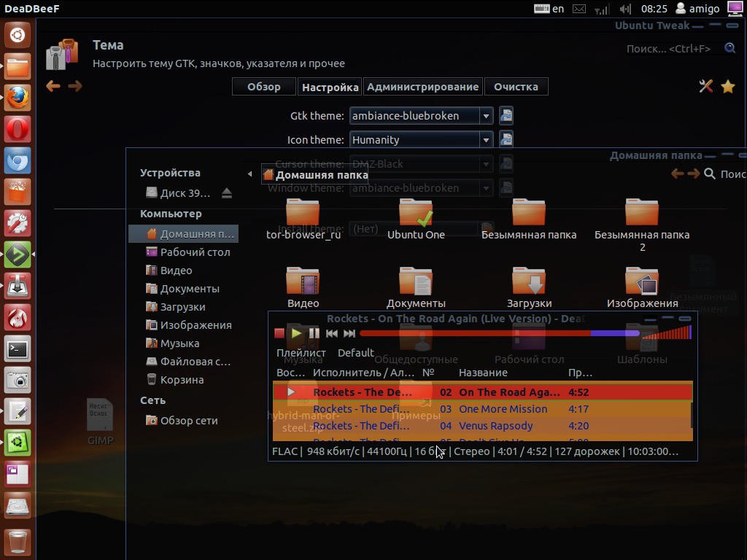747x560 pixels.
Task: Stop playback in DeaDBeeF player
Action: click(279, 333)
